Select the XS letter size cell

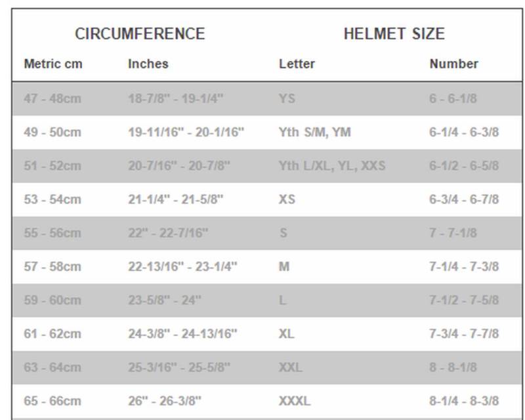pyautogui.click(x=287, y=199)
